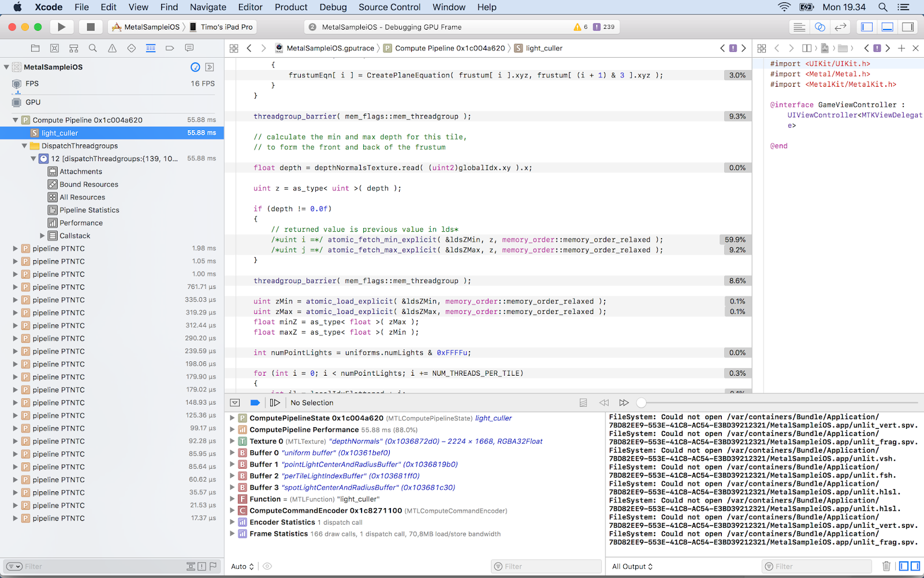Expand the Frame Statistics row
The image size is (924, 578).
(x=232, y=533)
